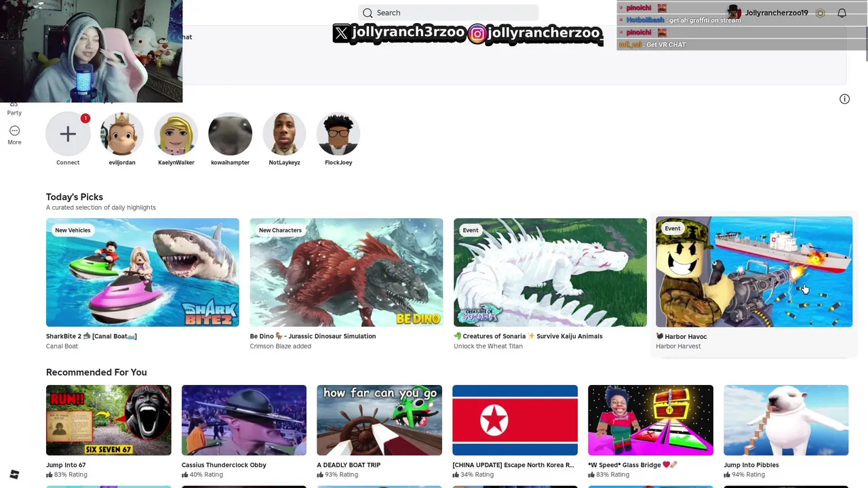Open Creatures of Sonaria thumbnail
The image size is (868, 488).
pos(550,272)
